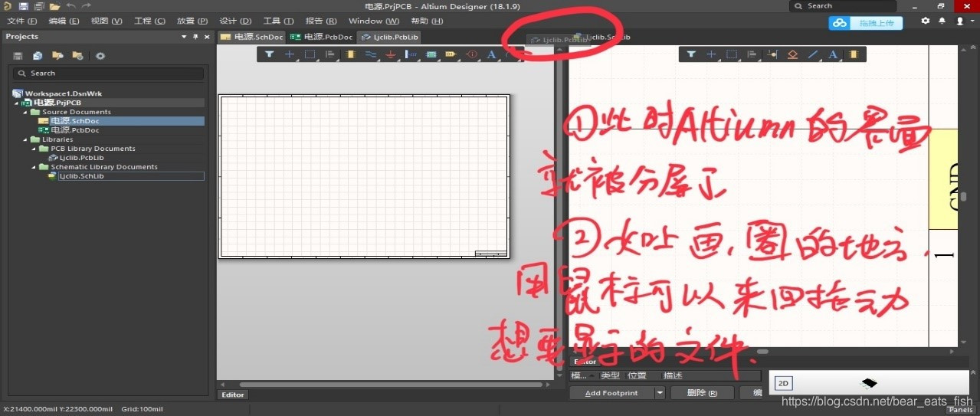
Task: Select the filter tool in library editor toolbar
Action: pyautogui.click(x=691, y=54)
